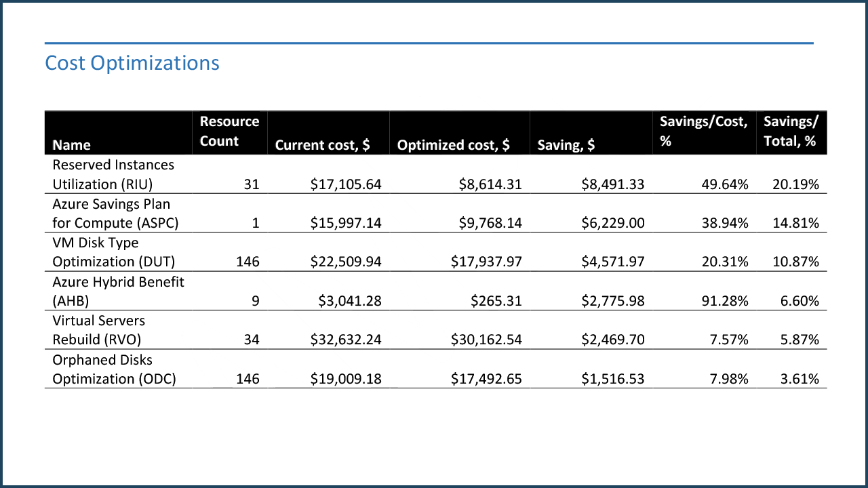The height and width of the screenshot is (488, 868).
Task: Click the $4,571.97 saving value
Action: click(x=612, y=262)
